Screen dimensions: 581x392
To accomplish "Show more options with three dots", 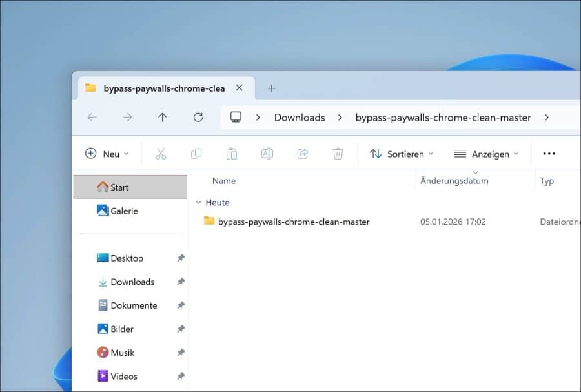I will 549,154.
